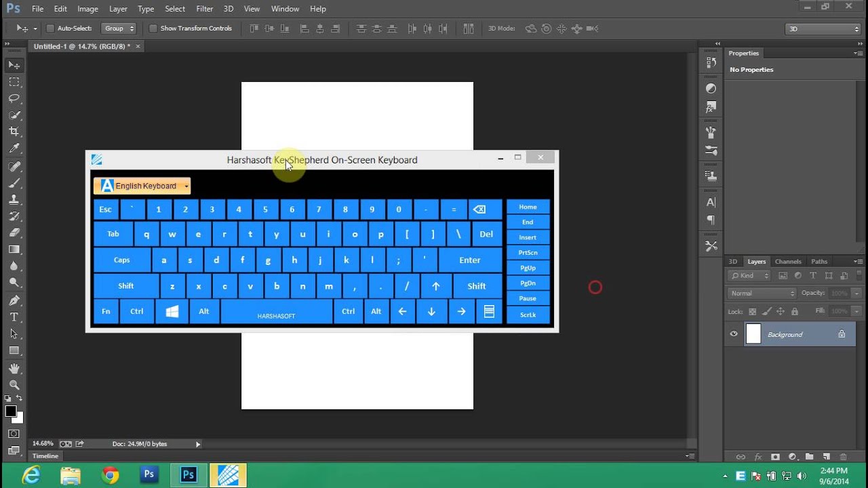Create a new layer icon
This screenshot has height=488, width=868.
click(x=826, y=457)
